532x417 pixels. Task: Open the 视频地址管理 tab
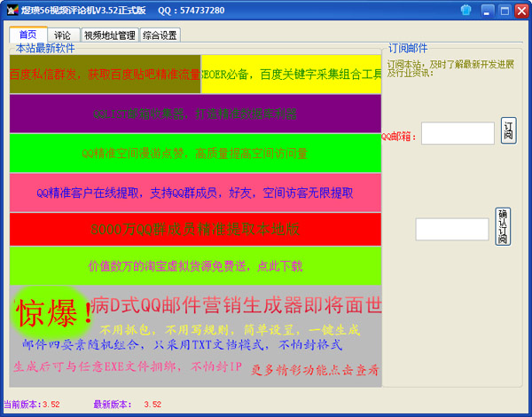click(x=110, y=35)
